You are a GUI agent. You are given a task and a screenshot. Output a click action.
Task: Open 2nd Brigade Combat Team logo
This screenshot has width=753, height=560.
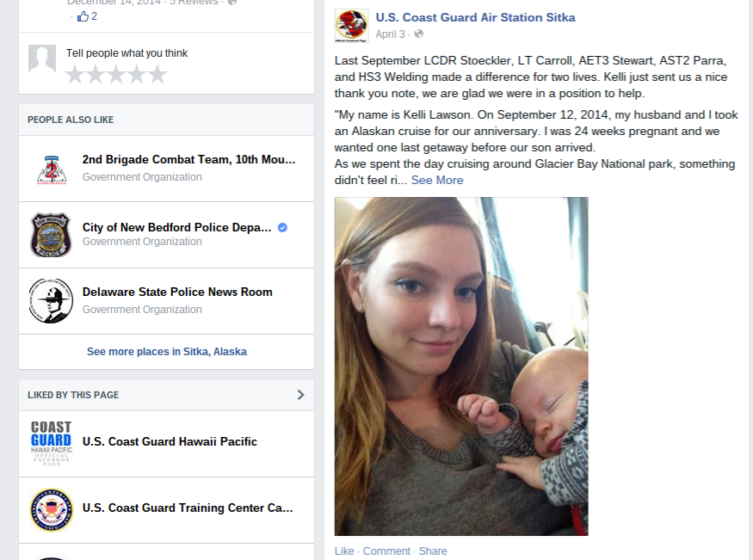[x=51, y=169]
